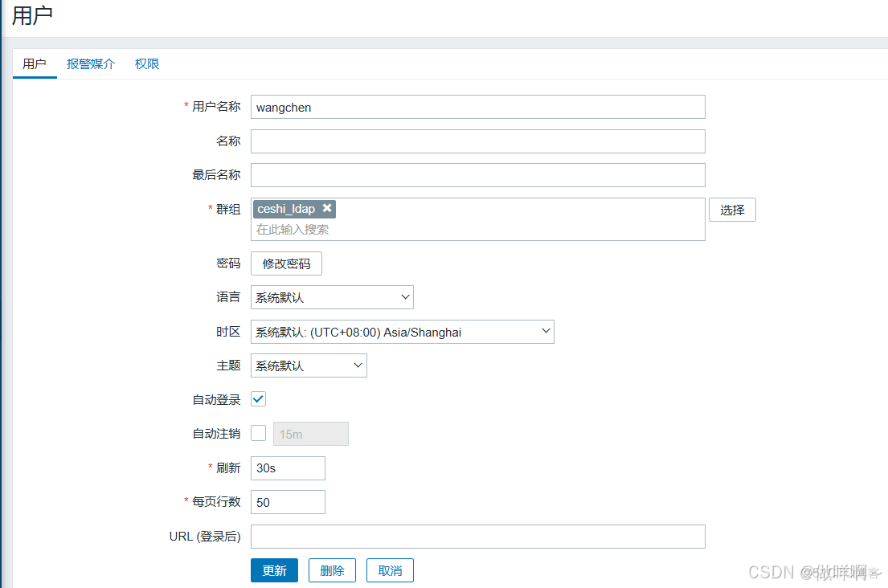Viewport: 888px width, 588px height.
Task: Click the 刷新 field showing 30s
Action: tap(287, 468)
